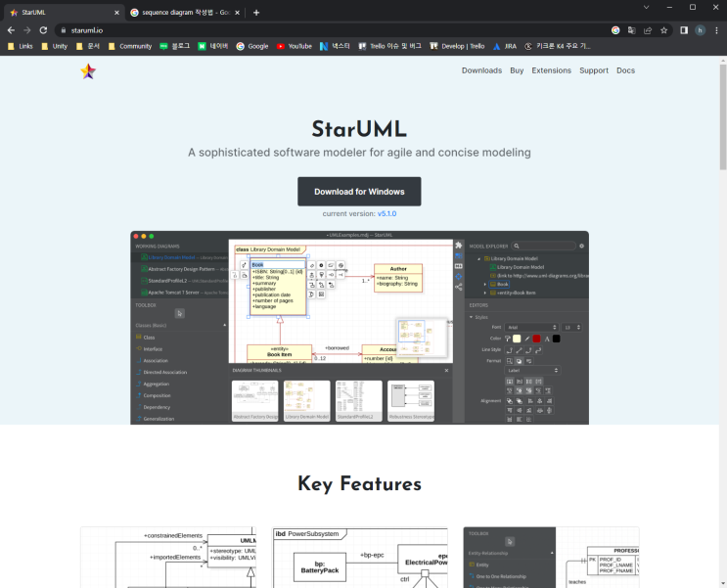Open the 넥스티 bookmark
The height and width of the screenshot is (588, 727).
click(335, 46)
